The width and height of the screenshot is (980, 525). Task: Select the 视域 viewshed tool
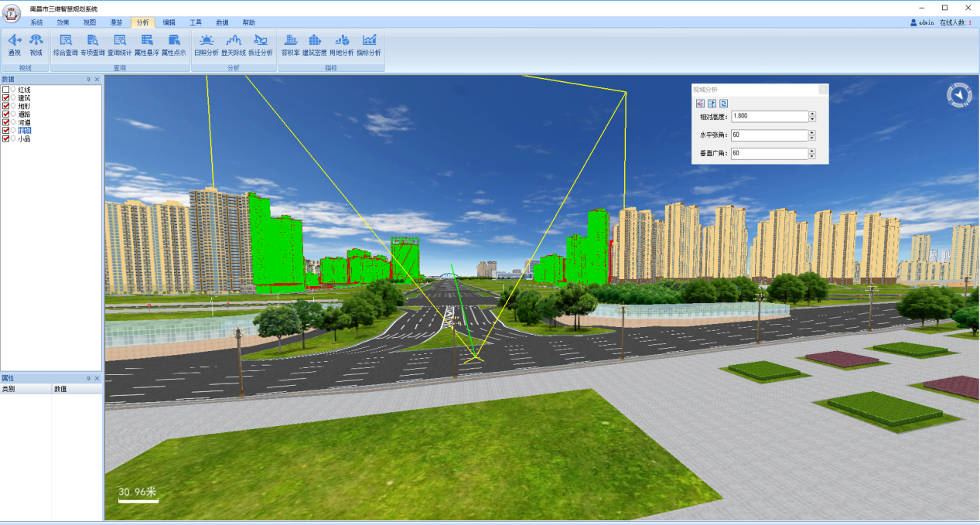click(x=36, y=44)
